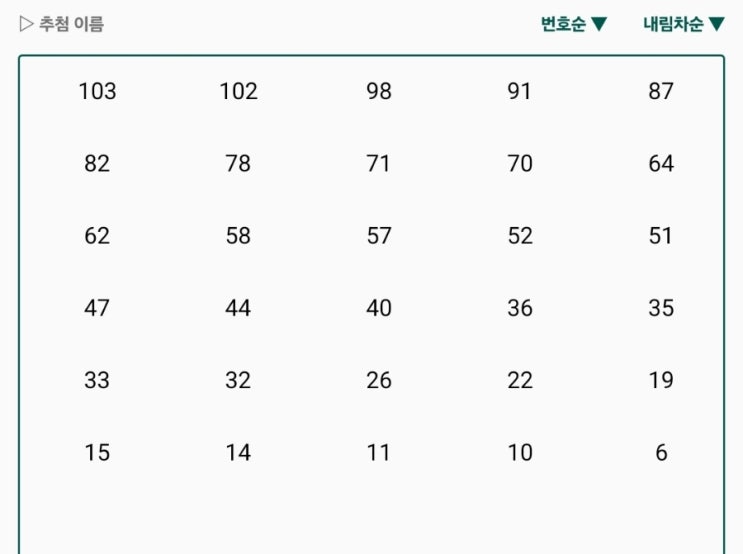Select number 58 in the grid

[238, 236]
